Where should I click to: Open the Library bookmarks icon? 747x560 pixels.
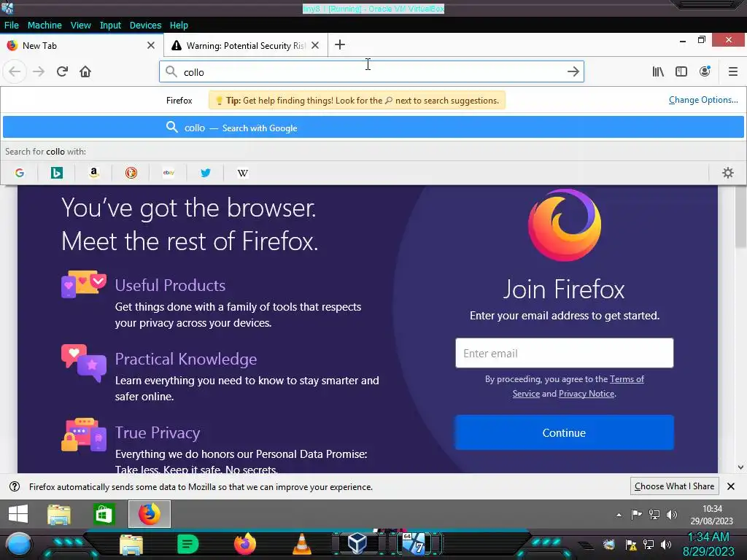click(658, 72)
